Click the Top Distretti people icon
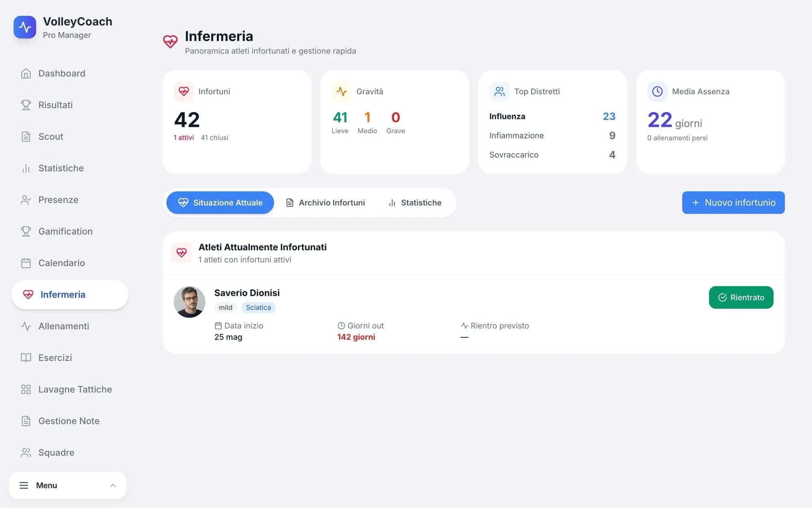Screen dimensions: 812x508 coord(500,91)
